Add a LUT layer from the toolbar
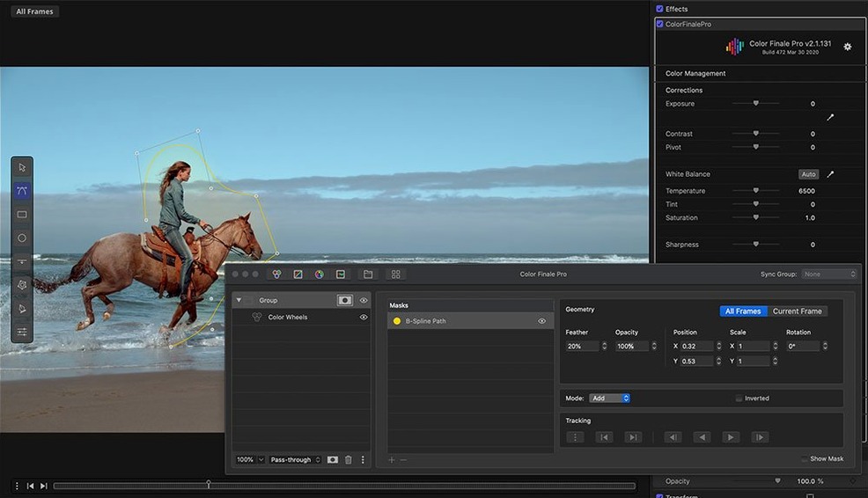Image resolution: width=868 pixels, height=498 pixels. pyautogui.click(x=341, y=274)
